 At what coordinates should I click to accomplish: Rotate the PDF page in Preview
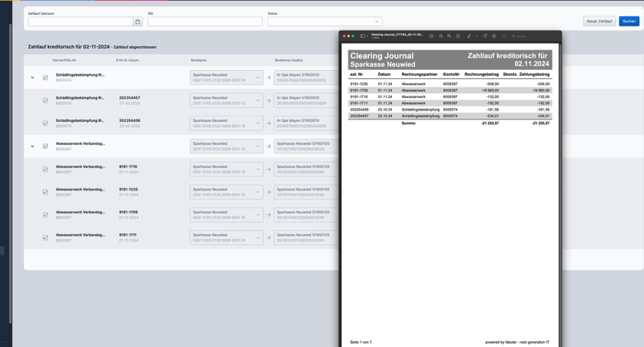point(485,36)
